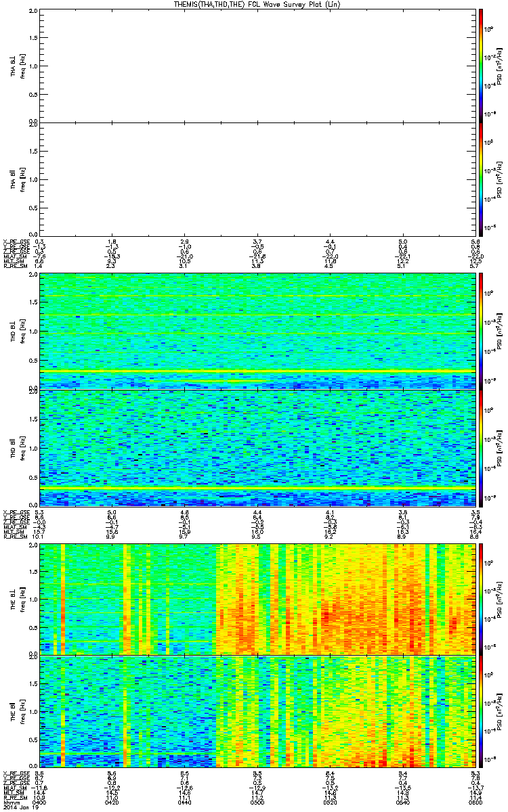The height and width of the screenshot is (812, 508).
Task: Click the R_RE_SM row label under THE panels
Action: point(15,797)
